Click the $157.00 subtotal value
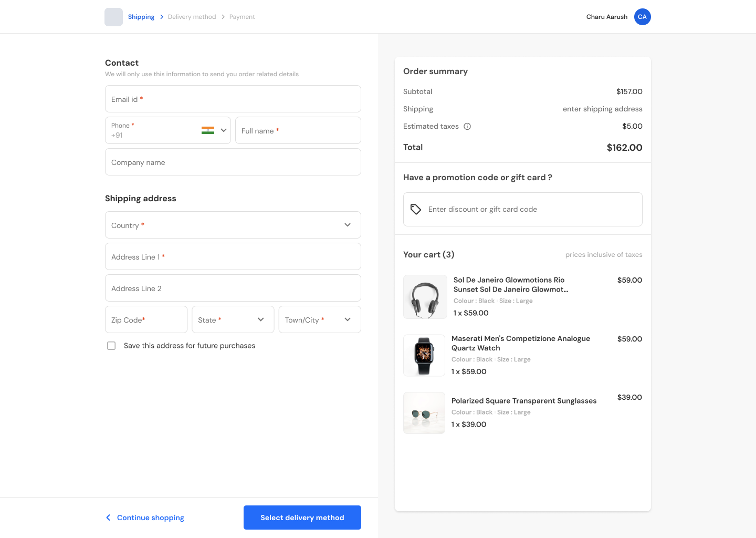This screenshot has width=756, height=538. point(629,91)
